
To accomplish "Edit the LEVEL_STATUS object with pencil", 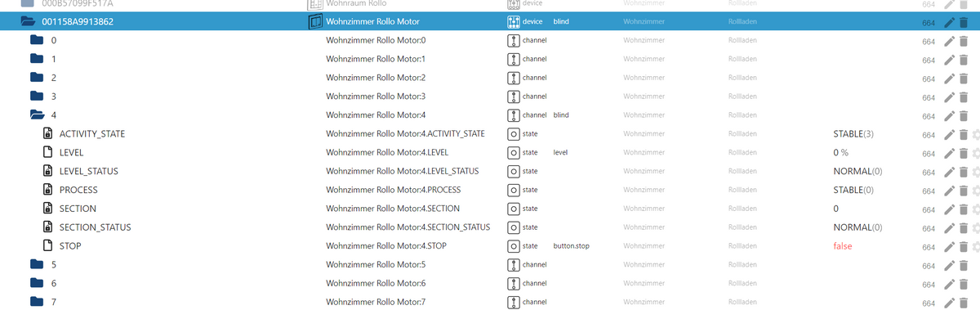I will (x=949, y=172).
